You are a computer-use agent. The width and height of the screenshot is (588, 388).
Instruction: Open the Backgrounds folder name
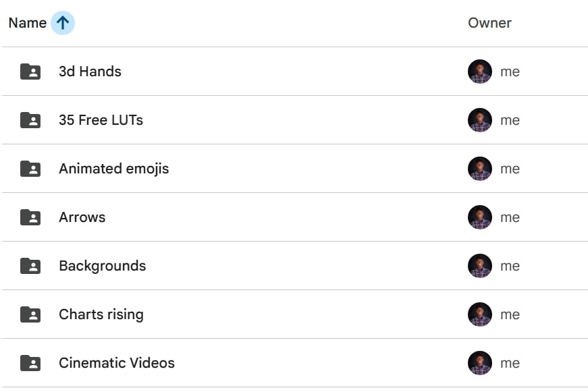(102, 266)
